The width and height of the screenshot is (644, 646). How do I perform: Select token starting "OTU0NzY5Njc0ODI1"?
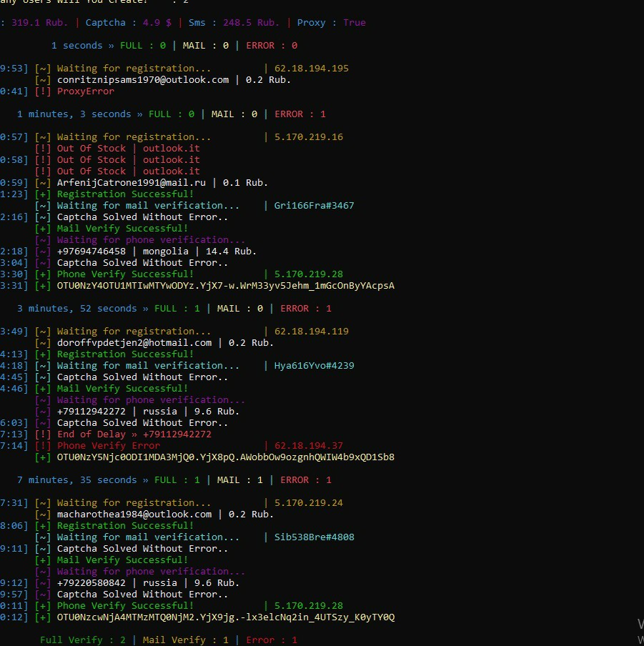226,457
